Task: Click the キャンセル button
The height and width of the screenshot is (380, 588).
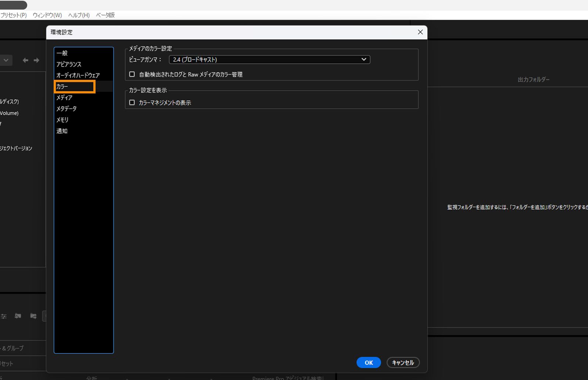Action: tap(403, 363)
